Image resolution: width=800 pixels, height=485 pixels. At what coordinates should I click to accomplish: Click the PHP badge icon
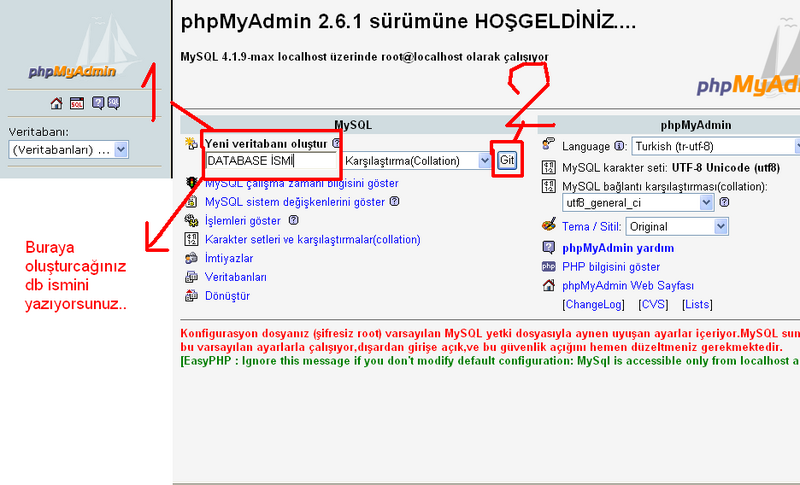pos(548,266)
